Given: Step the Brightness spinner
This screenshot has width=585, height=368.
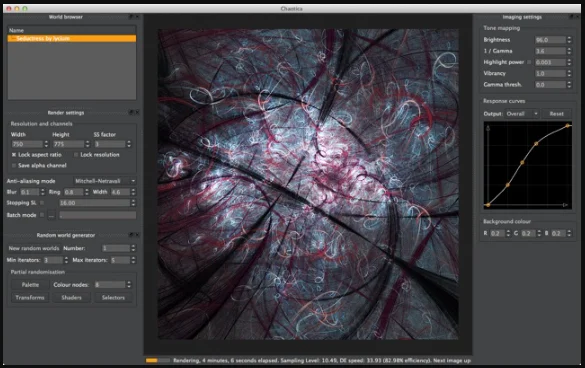Looking at the screenshot, I should [569, 40].
